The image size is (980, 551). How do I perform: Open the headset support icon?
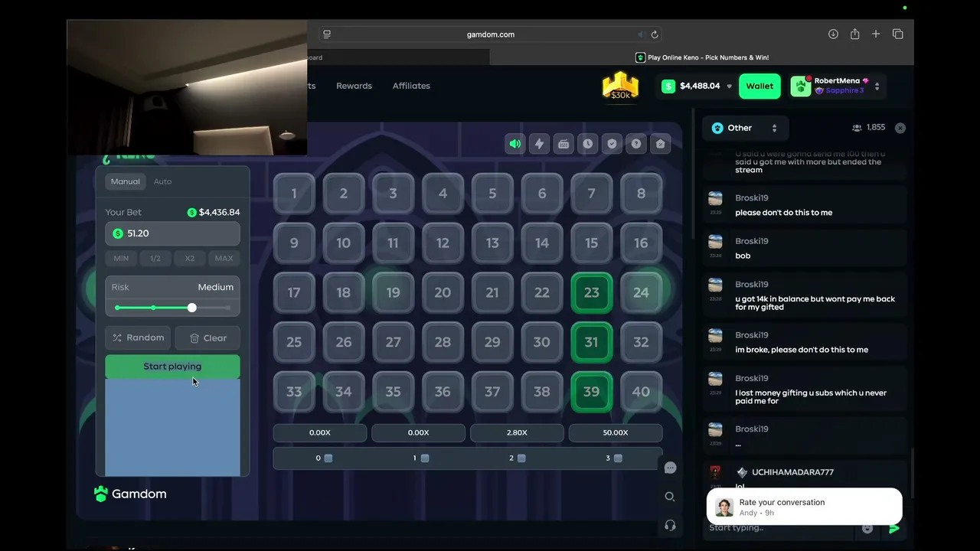pos(670,525)
